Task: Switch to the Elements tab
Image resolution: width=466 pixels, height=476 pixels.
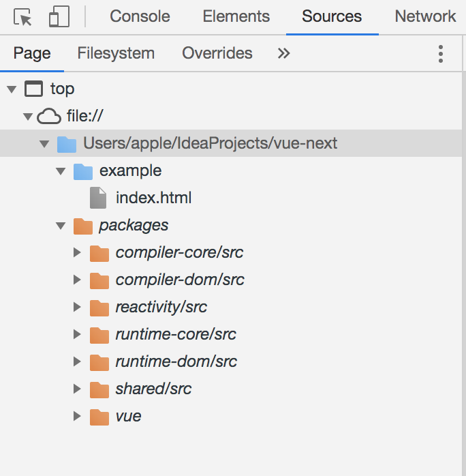Action: pyautogui.click(x=236, y=16)
